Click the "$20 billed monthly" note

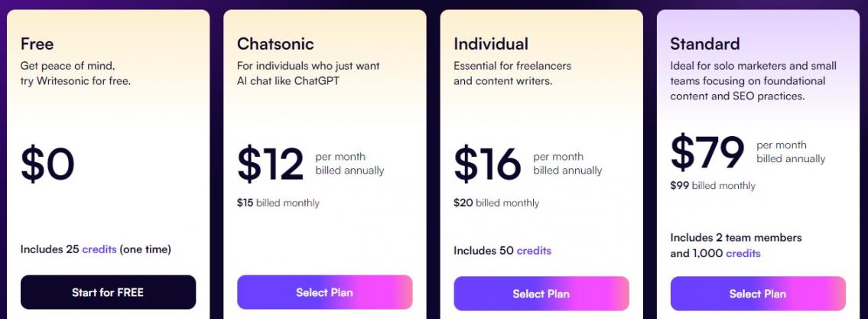tap(496, 203)
